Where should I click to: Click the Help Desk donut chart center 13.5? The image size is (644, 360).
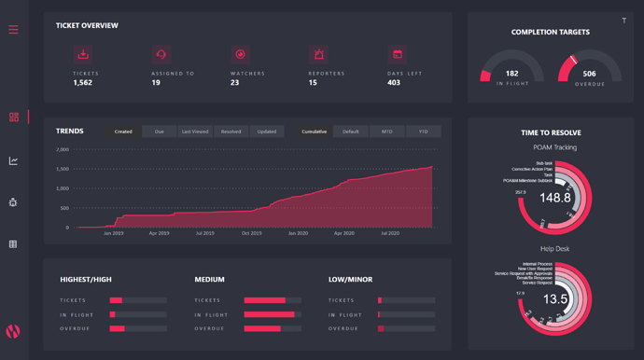(x=555, y=298)
